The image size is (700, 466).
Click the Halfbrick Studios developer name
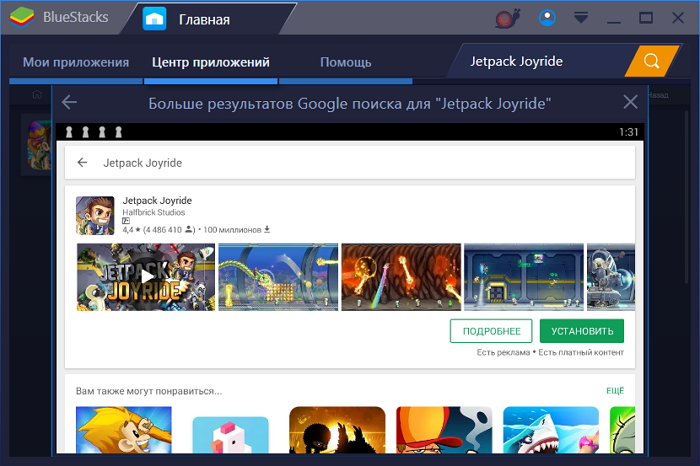(x=154, y=212)
